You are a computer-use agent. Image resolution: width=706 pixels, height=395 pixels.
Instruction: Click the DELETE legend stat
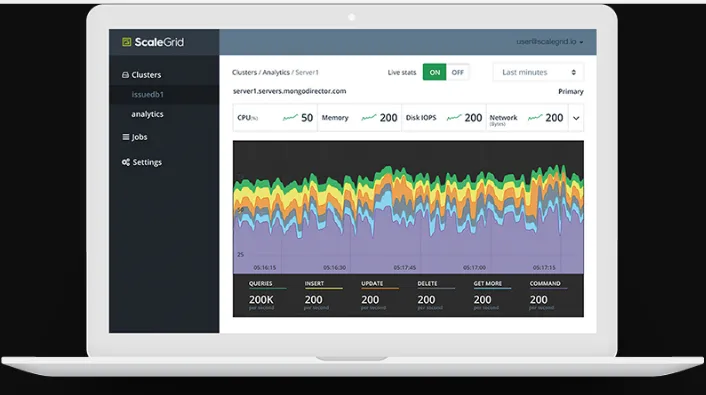pyautogui.click(x=435, y=295)
